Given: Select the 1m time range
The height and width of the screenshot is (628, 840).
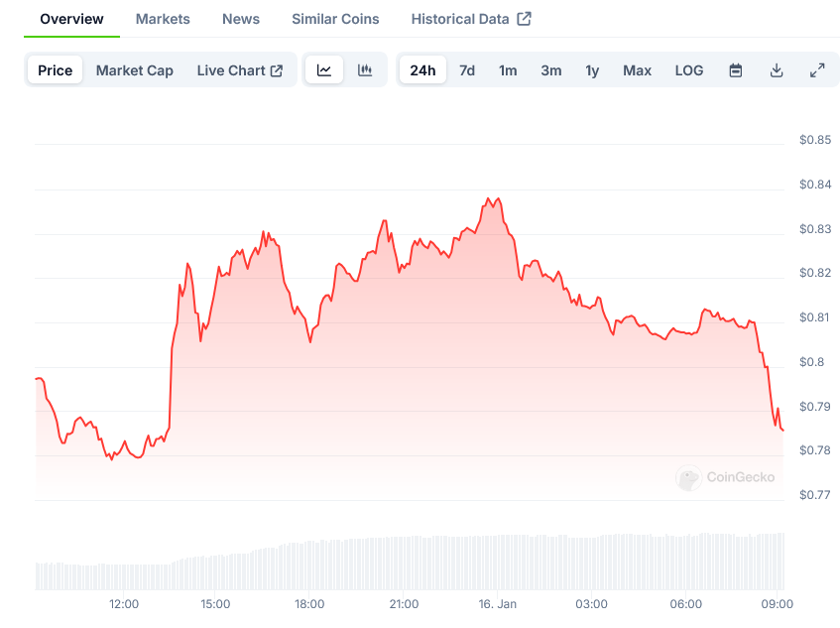Looking at the screenshot, I should tap(508, 70).
